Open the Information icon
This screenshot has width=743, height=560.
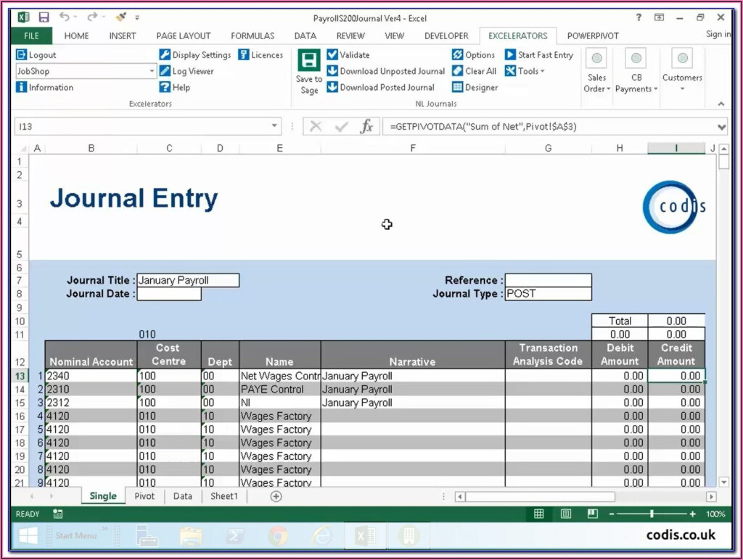point(21,87)
